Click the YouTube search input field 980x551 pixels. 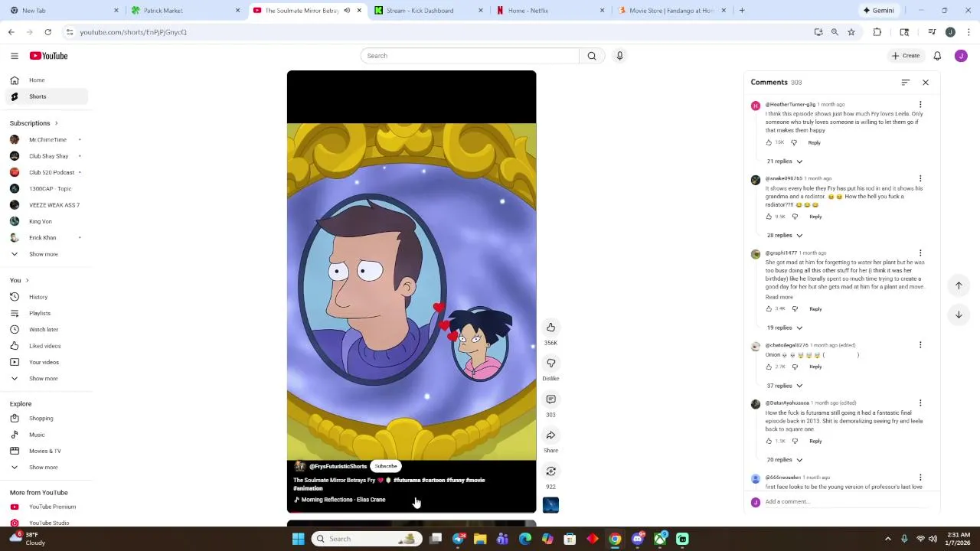click(x=470, y=56)
